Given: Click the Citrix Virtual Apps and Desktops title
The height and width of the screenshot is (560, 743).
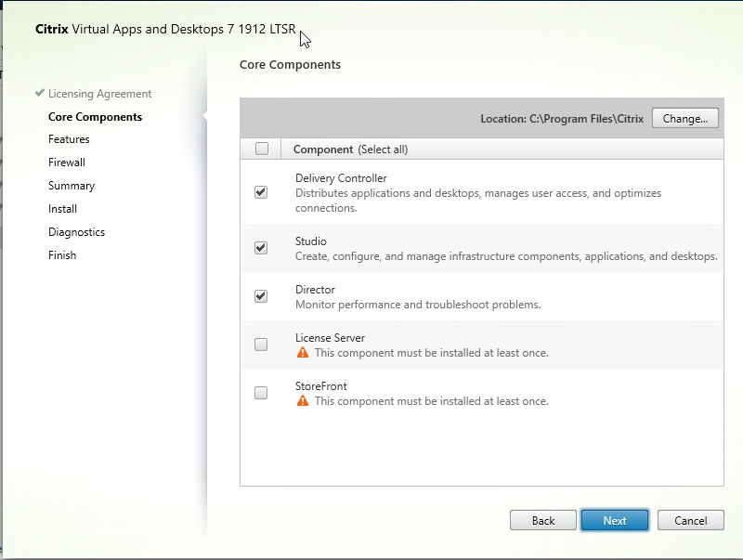Looking at the screenshot, I should click(x=165, y=30).
